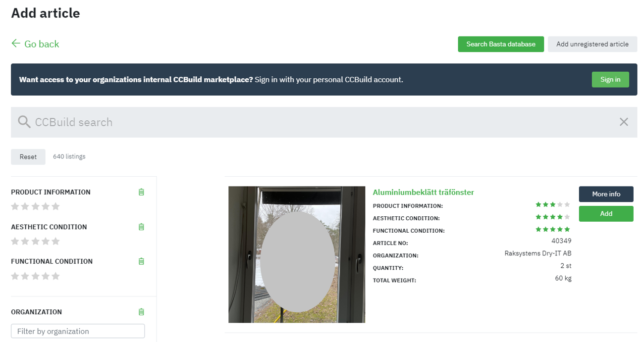
Task: Clear the Aesthetic Condition filter with trash icon
Action: click(141, 227)
